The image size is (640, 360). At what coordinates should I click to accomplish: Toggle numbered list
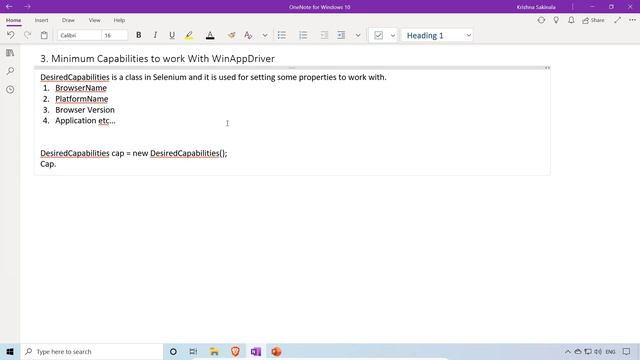(303, 36)
